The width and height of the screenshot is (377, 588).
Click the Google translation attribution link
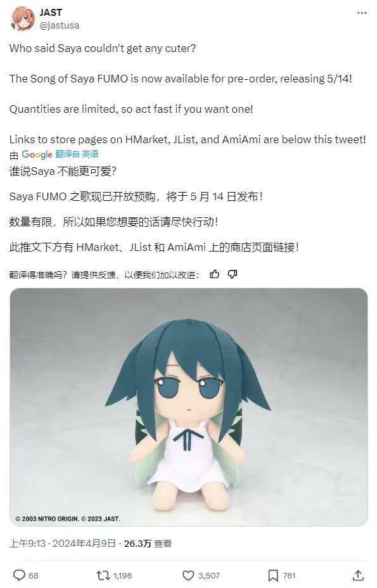click(37, 155)
